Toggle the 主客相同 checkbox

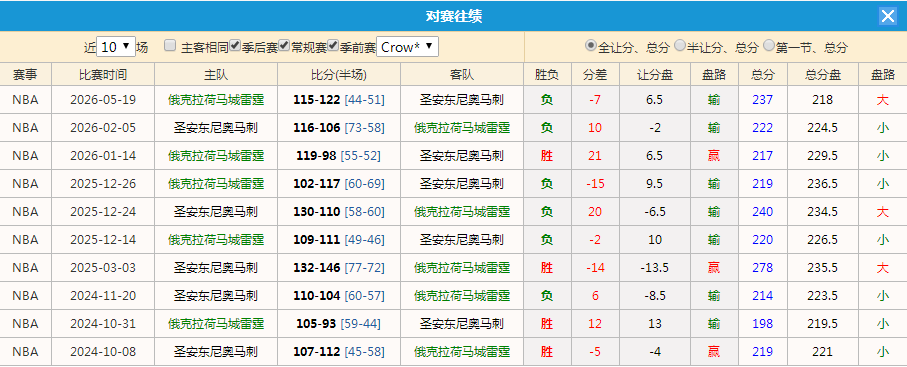click(170, 46)
